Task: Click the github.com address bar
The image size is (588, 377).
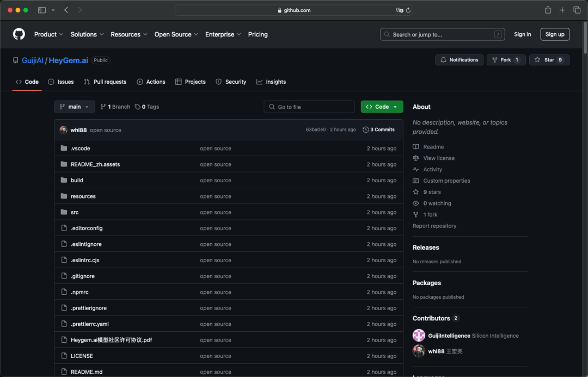Action: point(293,10)
